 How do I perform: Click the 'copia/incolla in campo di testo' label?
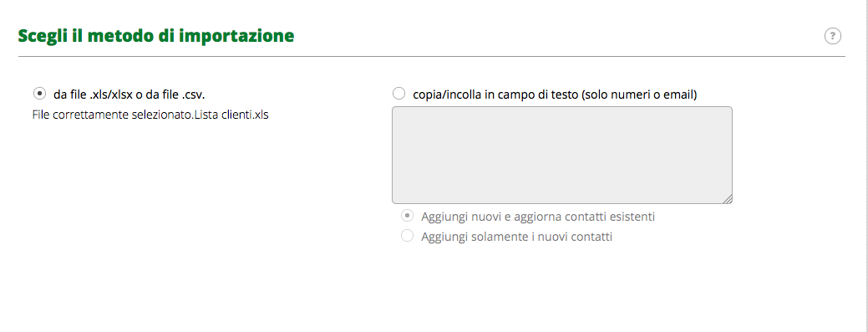495,94
